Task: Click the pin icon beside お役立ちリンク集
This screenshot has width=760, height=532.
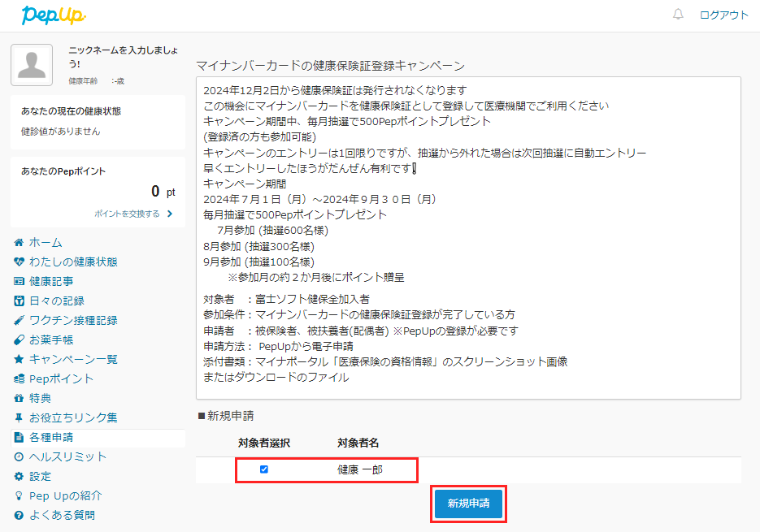Action: [x=19, y=417]
